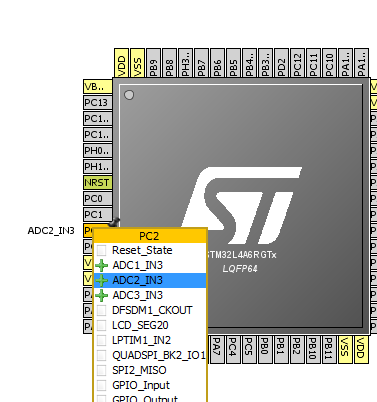Click the yellow VDD pin at top
Viewport: 377px width, 402px height.
point(121,63)
